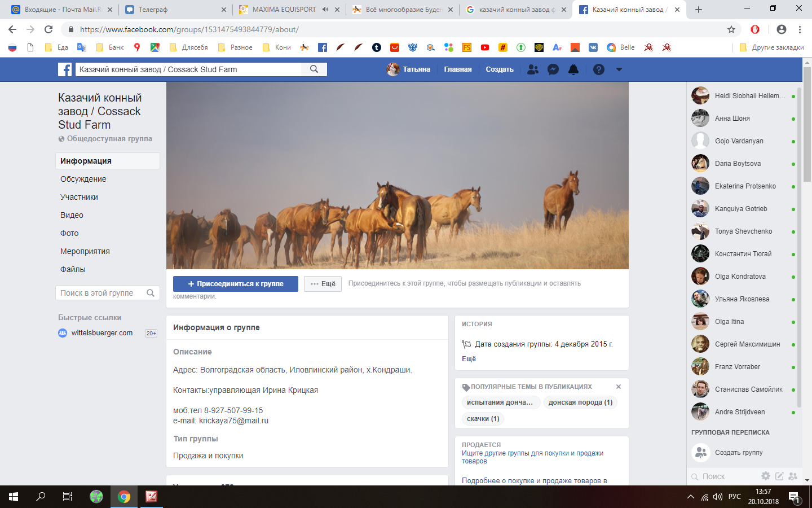This screenshot has height=508, width=812.
Task: Dismiss the popular topics panel
Action: click(619, 387)
